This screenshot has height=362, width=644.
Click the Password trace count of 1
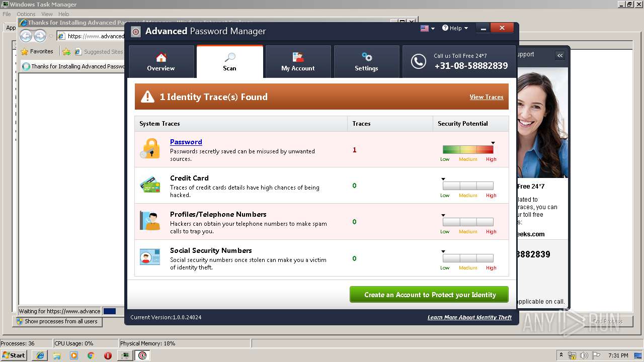[354, 150]
